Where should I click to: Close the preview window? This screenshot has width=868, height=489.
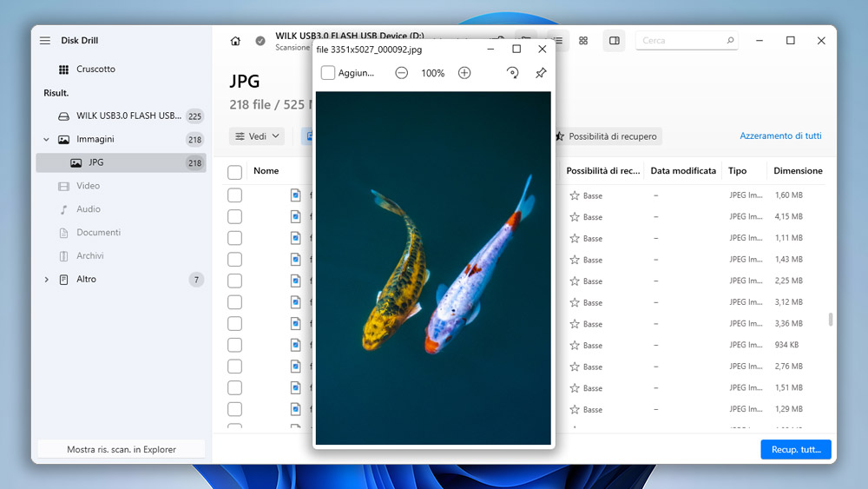542,49
